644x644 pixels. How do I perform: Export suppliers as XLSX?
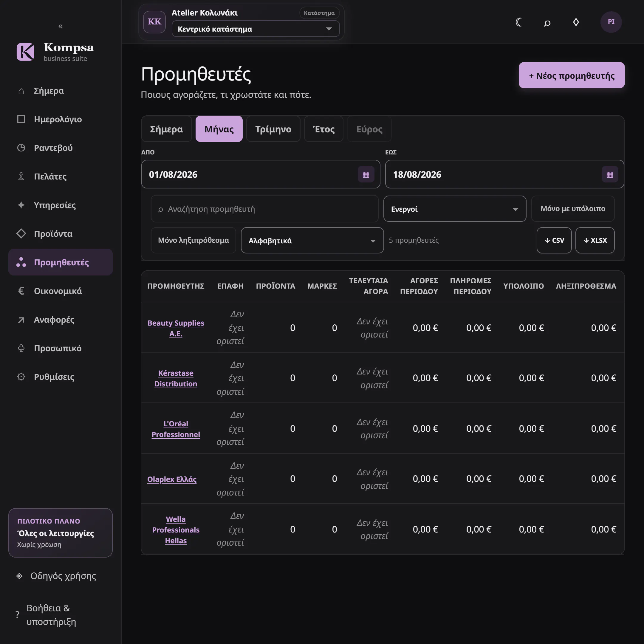595,240
